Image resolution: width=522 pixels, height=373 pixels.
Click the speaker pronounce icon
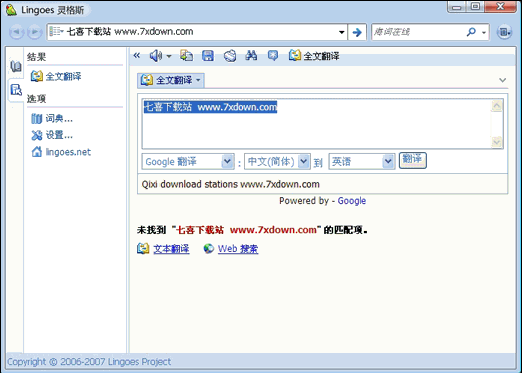(x=156, y=56)
